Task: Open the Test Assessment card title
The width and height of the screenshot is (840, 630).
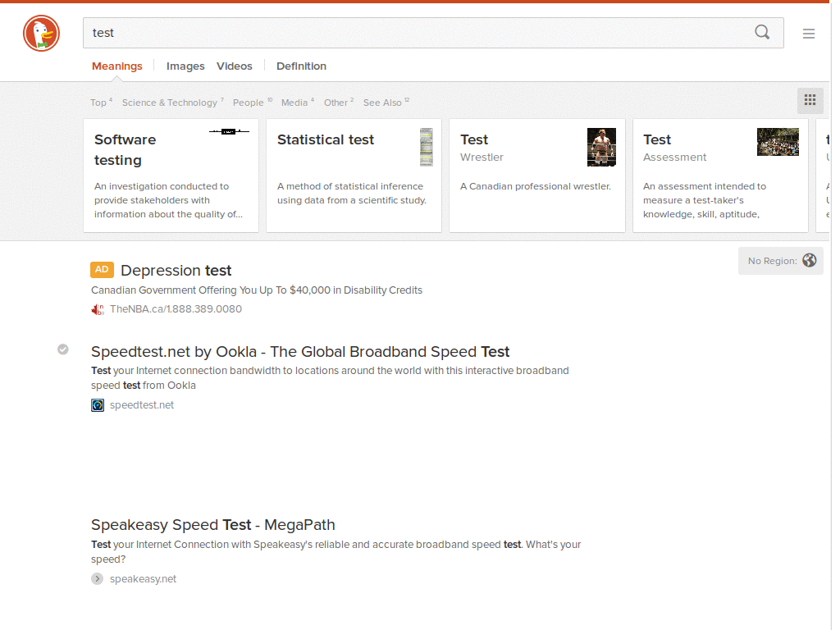Action: pos(657,139)
